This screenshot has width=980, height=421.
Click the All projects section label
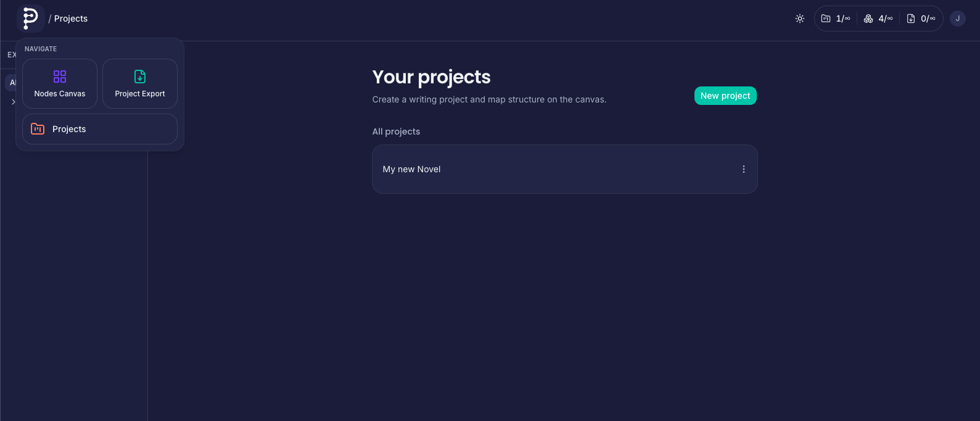click(x=396, y=131)
